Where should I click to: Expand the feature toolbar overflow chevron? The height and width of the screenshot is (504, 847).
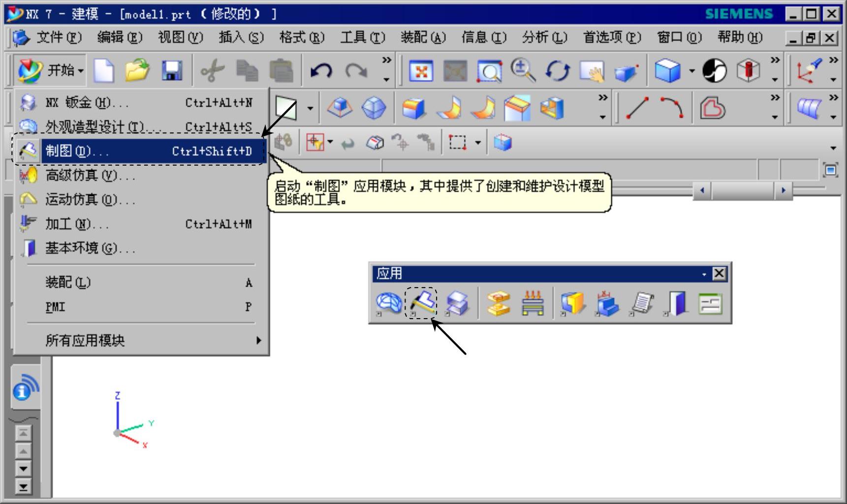(x=602, y=98)
